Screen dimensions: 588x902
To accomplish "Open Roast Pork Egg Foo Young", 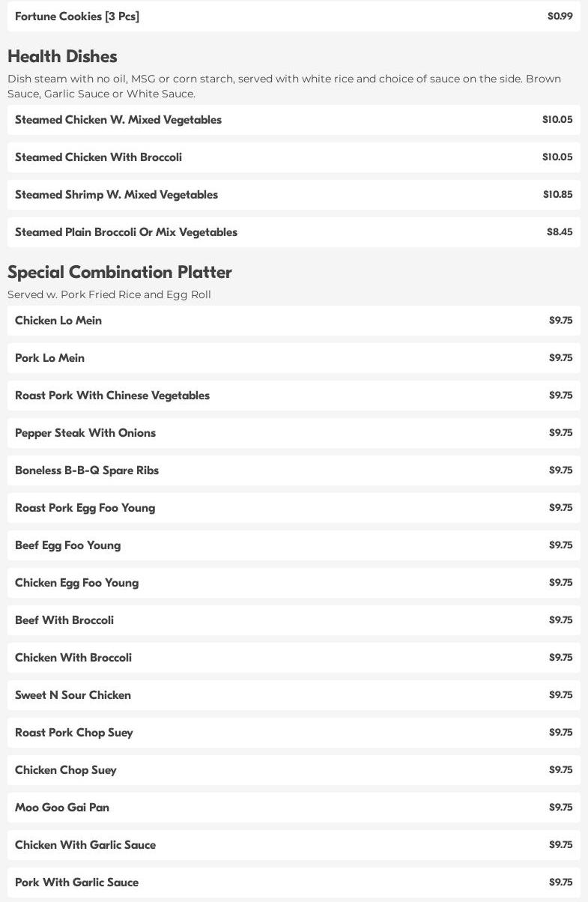I will click(85, 508).
